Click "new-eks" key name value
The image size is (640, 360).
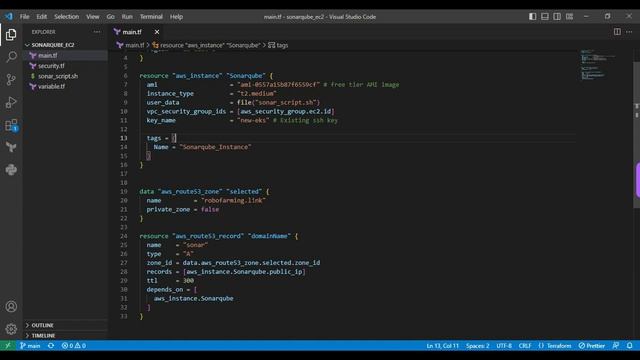[x=253, y=120]
